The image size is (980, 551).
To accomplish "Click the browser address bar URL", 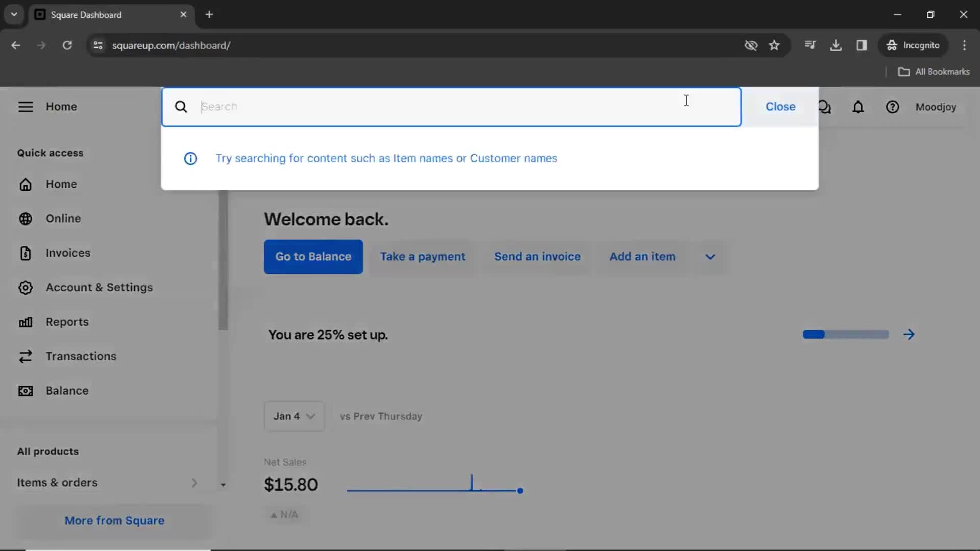I will (x=171, y=45).
